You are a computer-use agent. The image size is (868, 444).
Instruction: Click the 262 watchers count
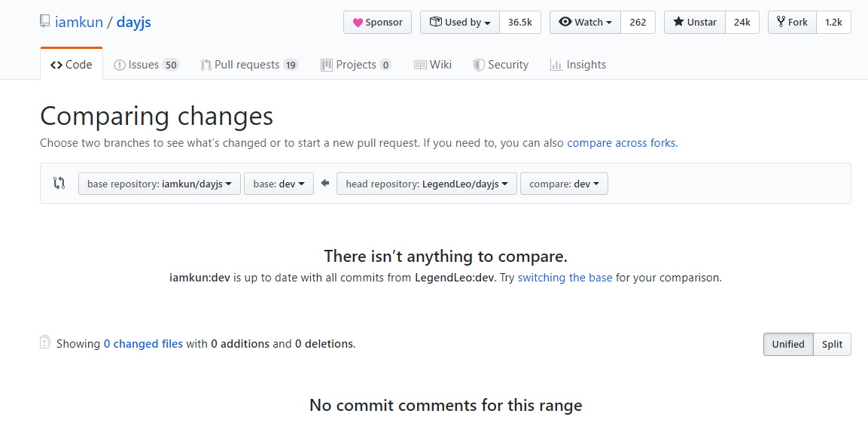point(638,22)
